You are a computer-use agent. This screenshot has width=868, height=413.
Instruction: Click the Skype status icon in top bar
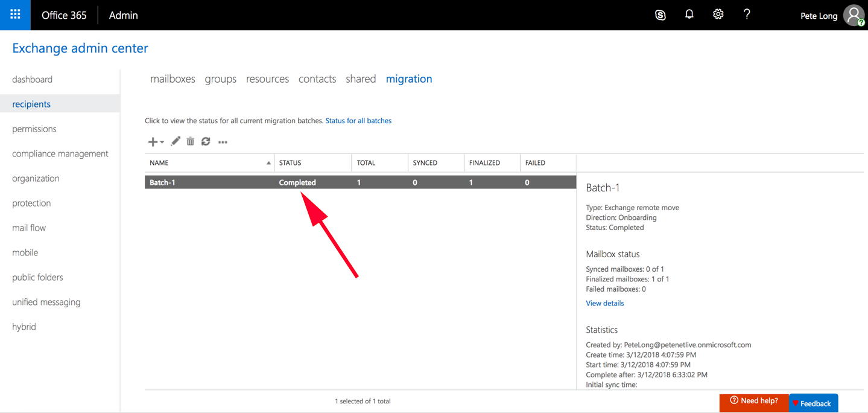pos(660,14)
